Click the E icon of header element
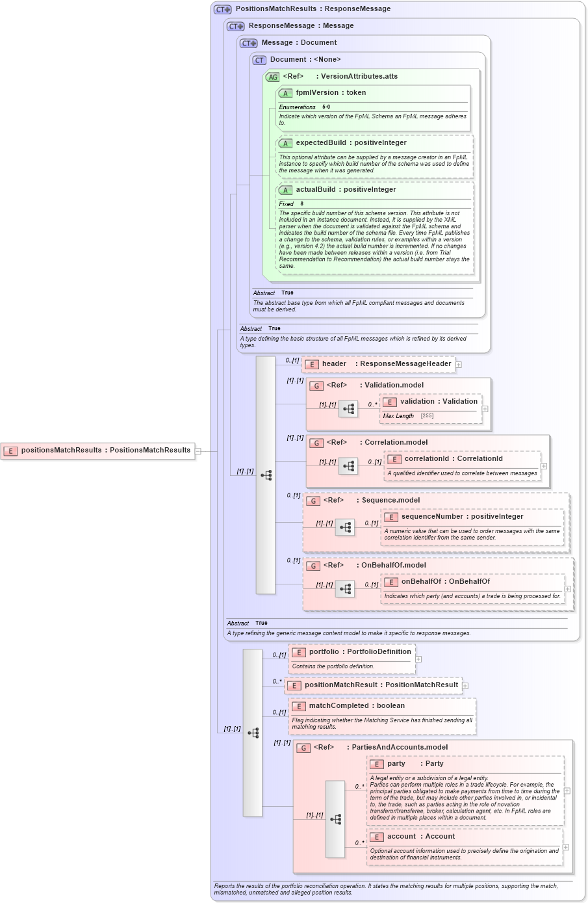The height and width of the screenshot is (903, 588). click(x=311, y=364)
